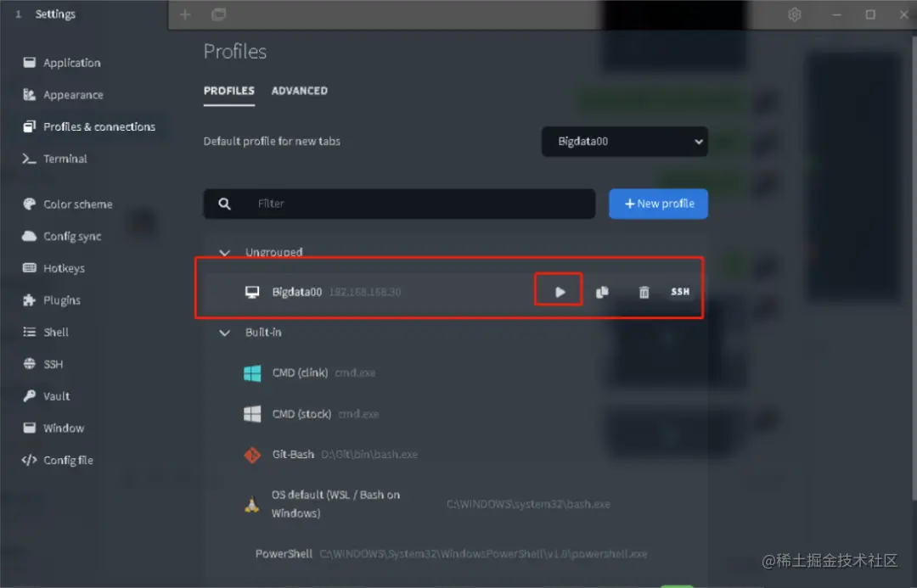
Task: Open Color scheme settings
Action: tap(67, 204)
